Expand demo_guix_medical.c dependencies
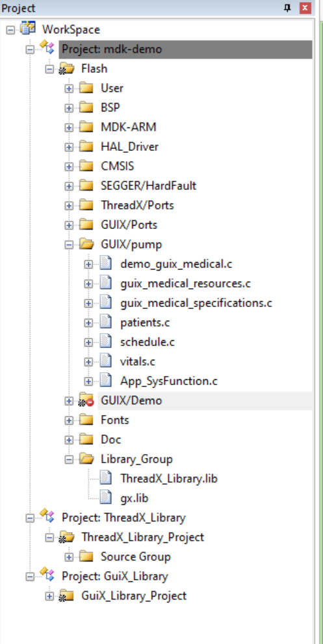This screenshot has width=323, height=644. coord(88,264)
